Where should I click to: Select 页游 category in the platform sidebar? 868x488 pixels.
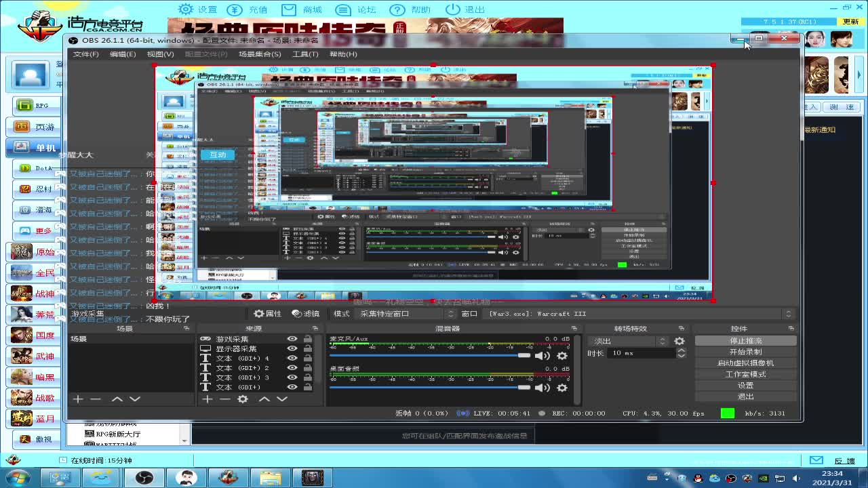(x=33, y=127)
